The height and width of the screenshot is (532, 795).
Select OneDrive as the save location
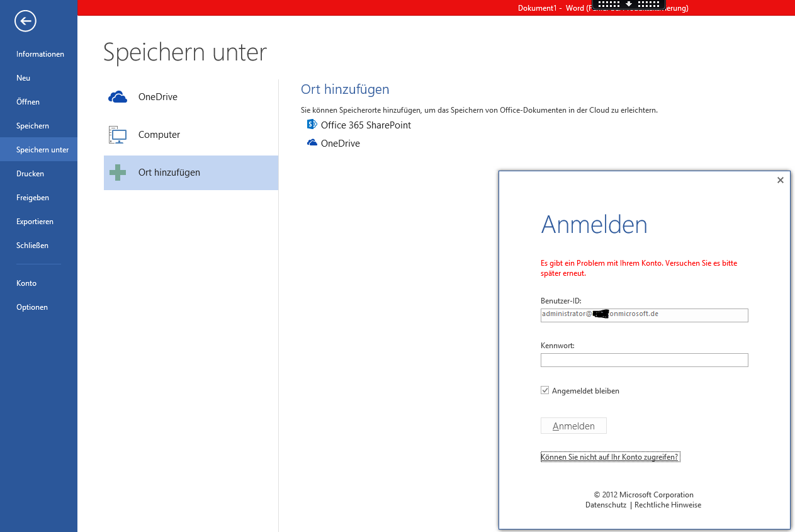[x=191, y=97]
